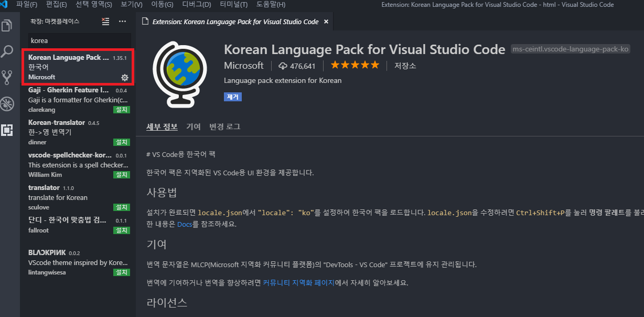Select translator 1.1.0 list item

78,197
